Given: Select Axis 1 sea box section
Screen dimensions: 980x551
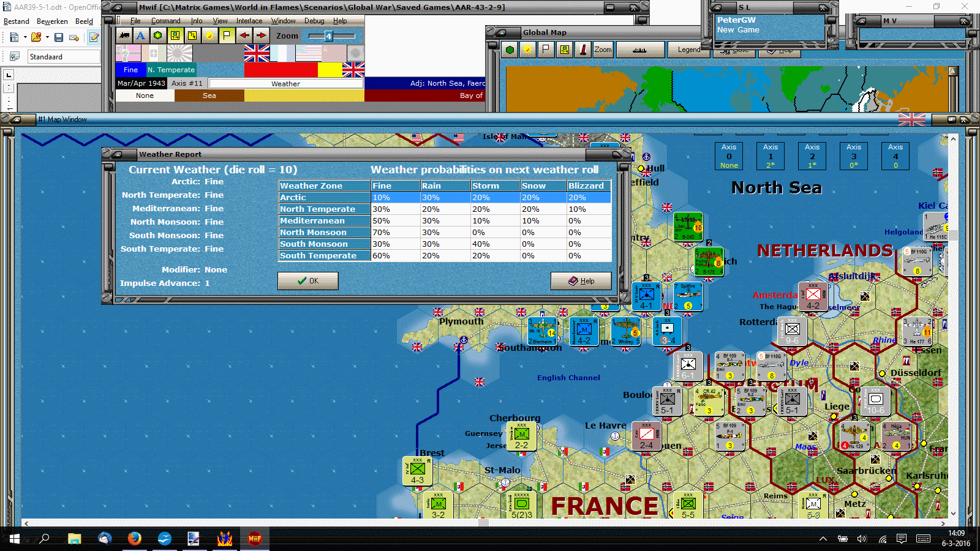Looking at the screenshot, I should (x=771, y=156).
